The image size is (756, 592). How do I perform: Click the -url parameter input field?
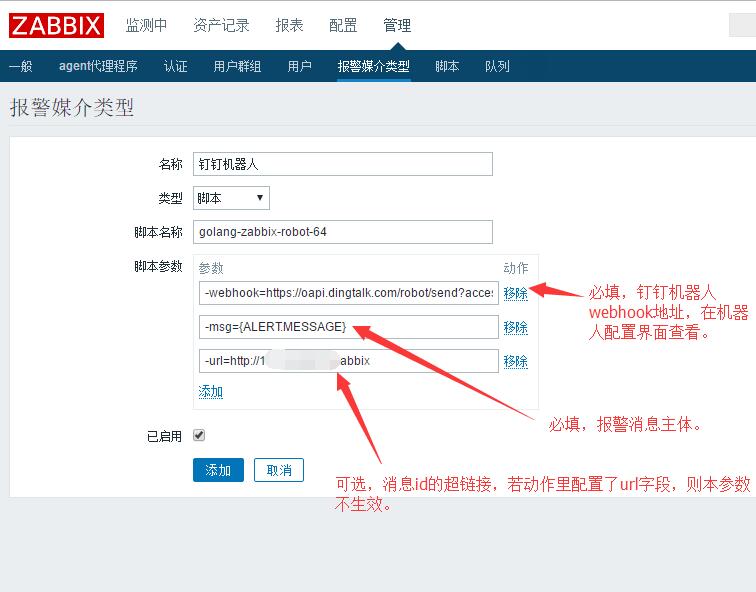coord(349,361)
